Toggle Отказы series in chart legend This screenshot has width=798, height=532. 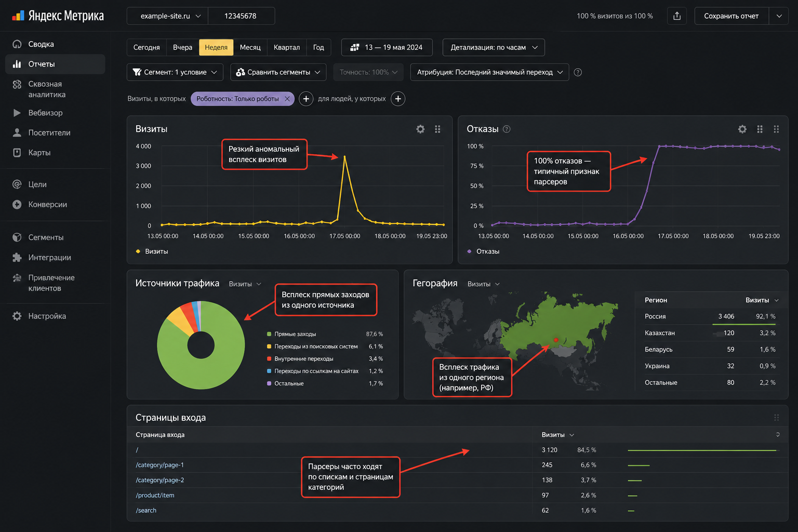point(483,251)
